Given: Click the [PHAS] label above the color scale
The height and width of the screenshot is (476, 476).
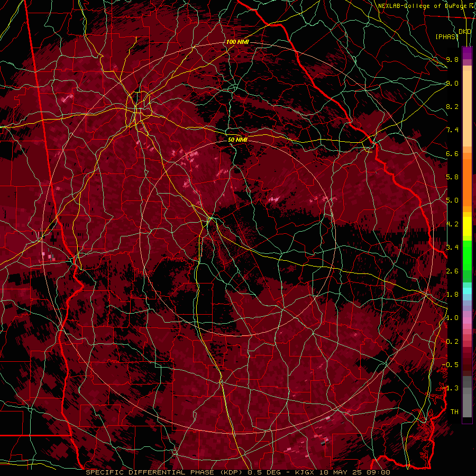Looking at the screenshot, I should [x=446, y=36].
